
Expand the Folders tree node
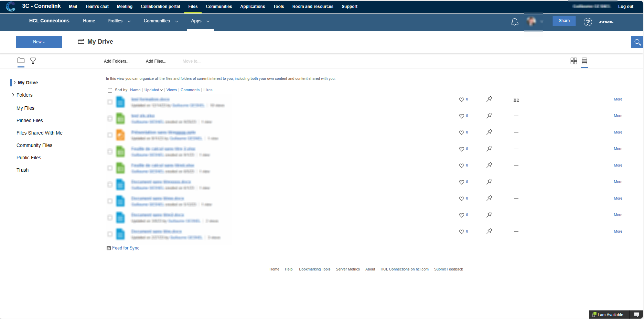(x=13, y=95)
